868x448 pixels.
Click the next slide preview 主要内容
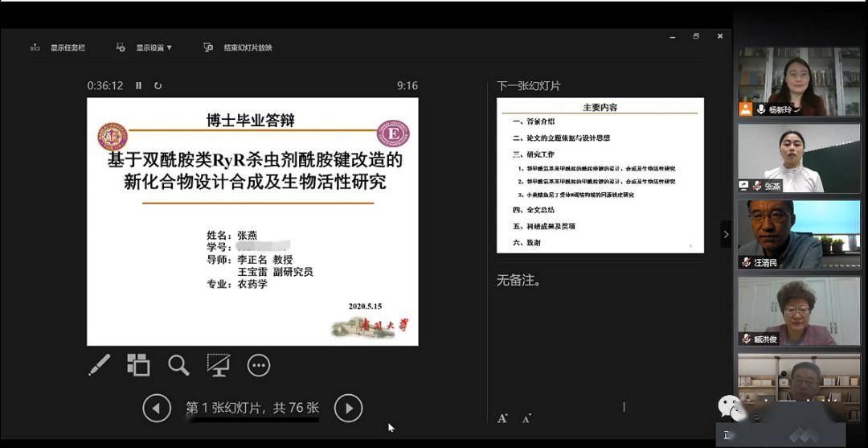point(600,175)
